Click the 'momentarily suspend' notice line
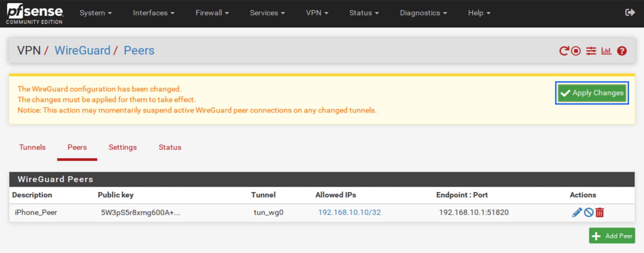The image size is (644, 253). click(197, 110)
